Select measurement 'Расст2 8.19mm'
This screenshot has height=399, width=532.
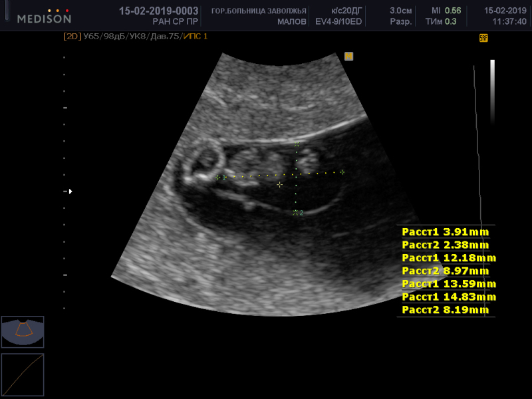tap(446, 310)
